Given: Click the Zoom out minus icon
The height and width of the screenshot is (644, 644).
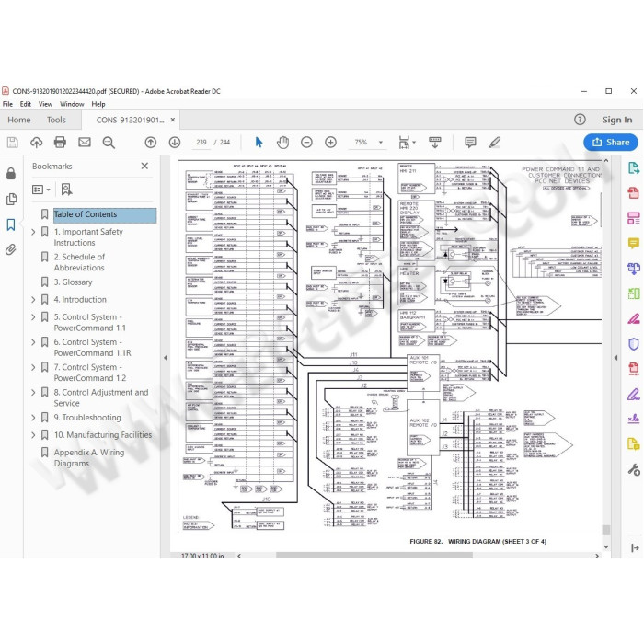Looking at the screenshot, I should pos(306,142).
